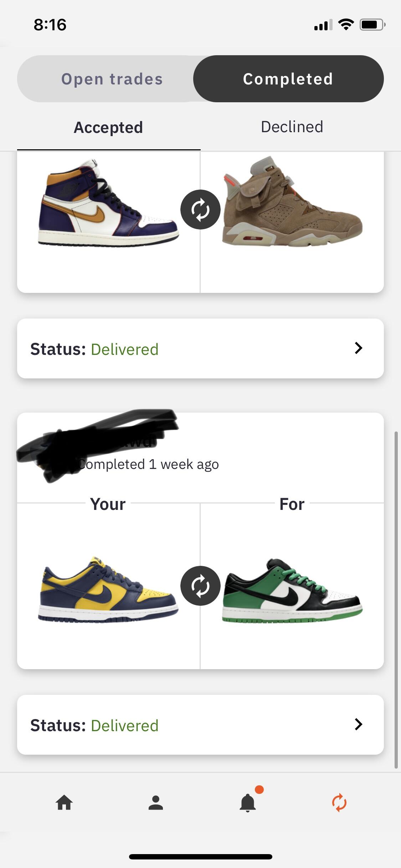Switch to the Declined tab
The image size is (401, 868).
(x=292, y=127)
